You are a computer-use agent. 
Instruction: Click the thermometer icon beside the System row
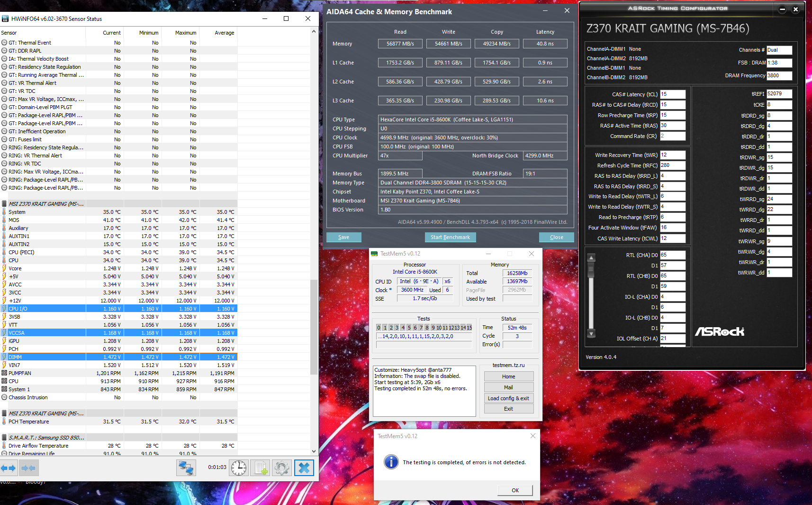click(4, 212)
